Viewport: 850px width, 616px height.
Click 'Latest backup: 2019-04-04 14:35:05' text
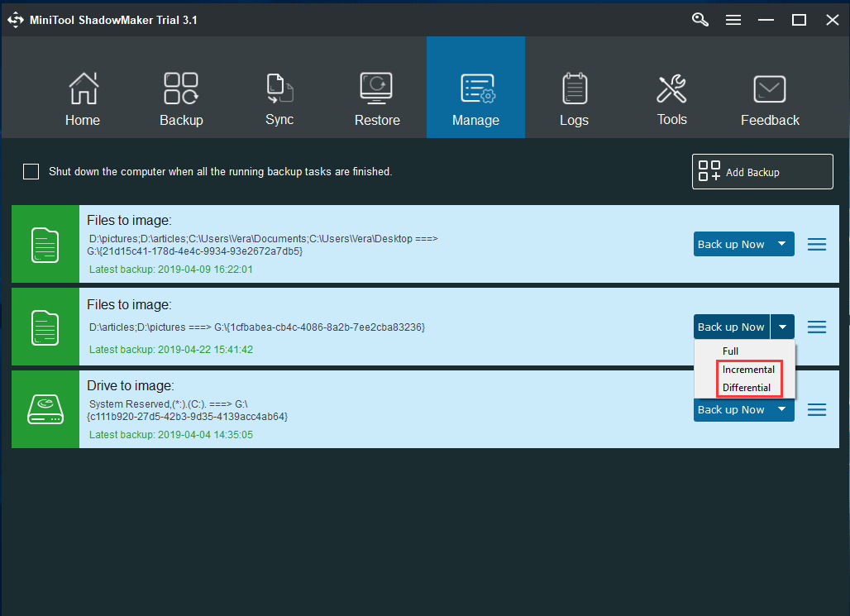171,435
